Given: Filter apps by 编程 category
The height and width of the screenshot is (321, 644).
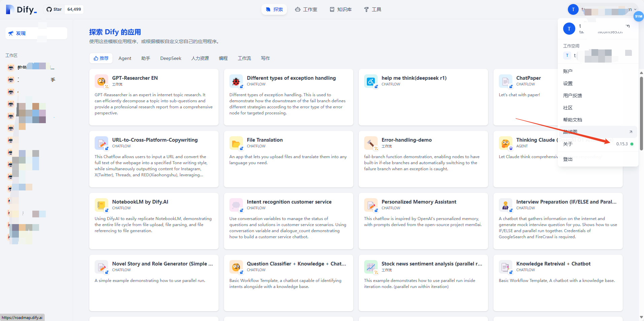Looking at the screenshot, I should click(x=223, y=58).
